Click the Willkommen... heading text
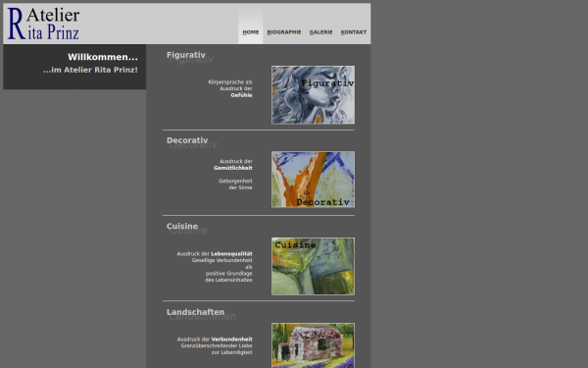This screenshot has height=368, width=588. pos(103,57)
